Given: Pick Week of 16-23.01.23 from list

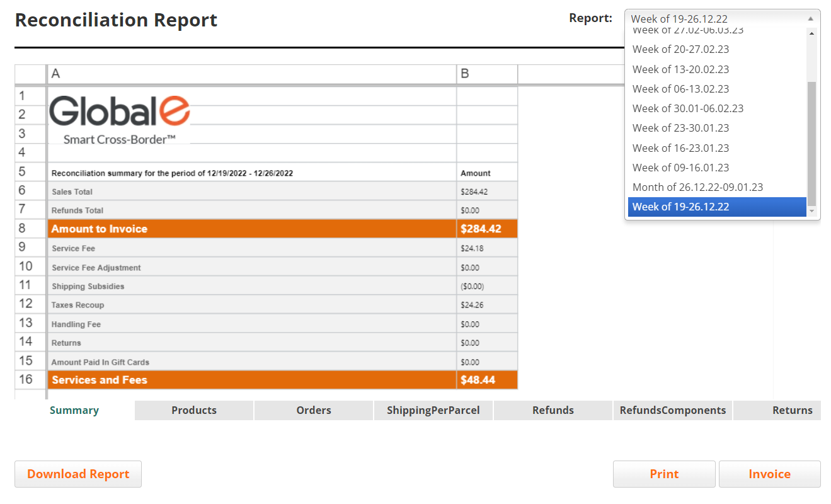Looking at the screenshot, I should tap(717, 148).
